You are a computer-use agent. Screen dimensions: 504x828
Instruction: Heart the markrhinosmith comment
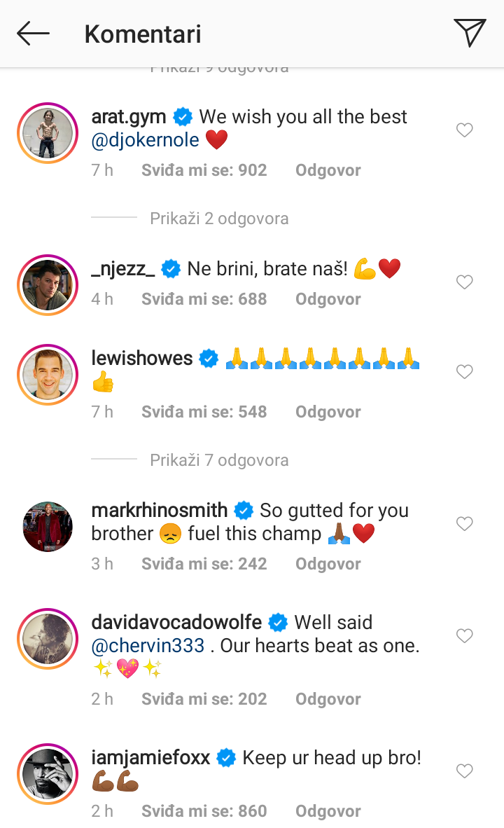[x=464, y=524]
